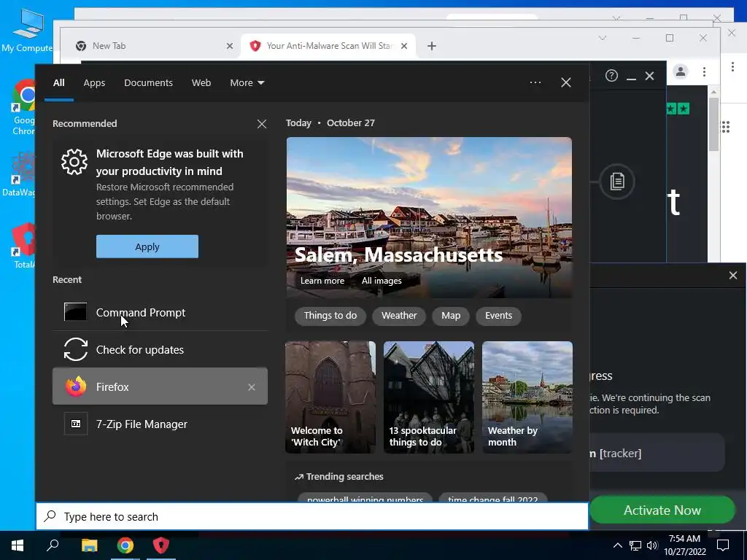747x560 pixels.
Task: Select the TotalAV desktop shortcut
Action: [24, 246]
